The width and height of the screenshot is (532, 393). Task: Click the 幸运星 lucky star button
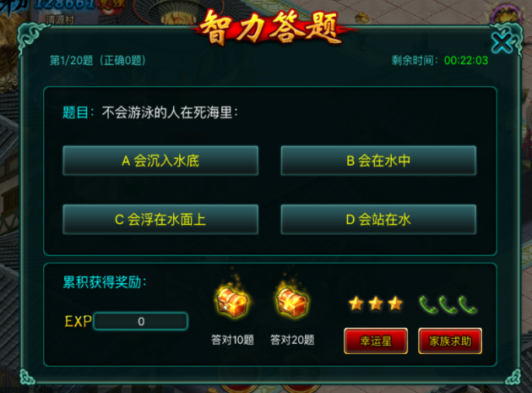click(376, 341)
